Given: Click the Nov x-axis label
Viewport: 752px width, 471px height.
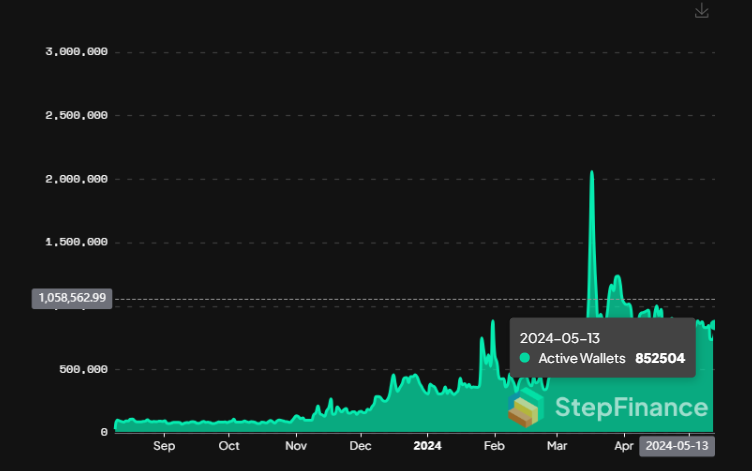Looking at the screenshot, I should (296, 446).
